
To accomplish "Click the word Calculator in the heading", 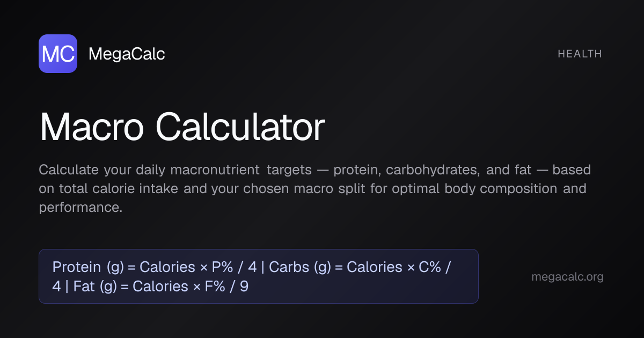I will tap(240, 128).
